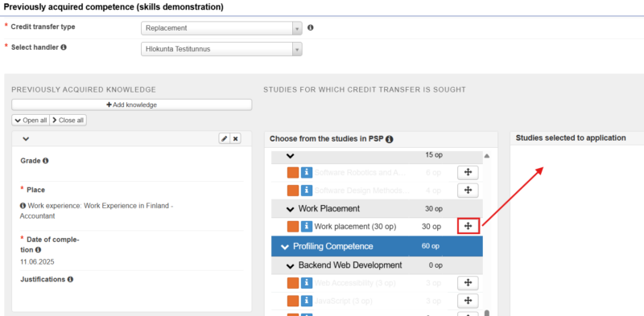Viewport: 644px width, 316px height.
Task: Click move icon for Software Robotics course
Action: [469, 173]
